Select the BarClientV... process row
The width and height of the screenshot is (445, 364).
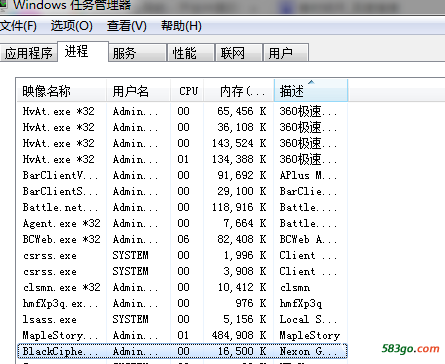click(x=182, y=175)
